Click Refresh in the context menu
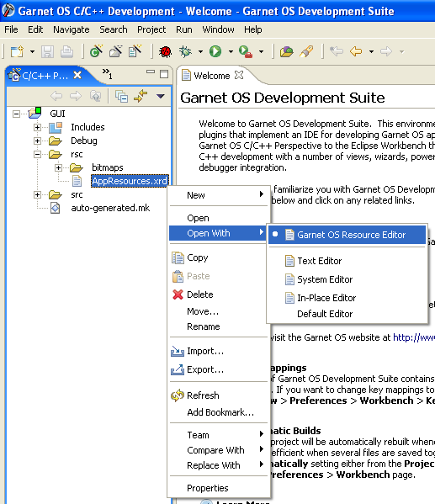Viewport: 435px width, 504px height. click(x=218, y=395)
